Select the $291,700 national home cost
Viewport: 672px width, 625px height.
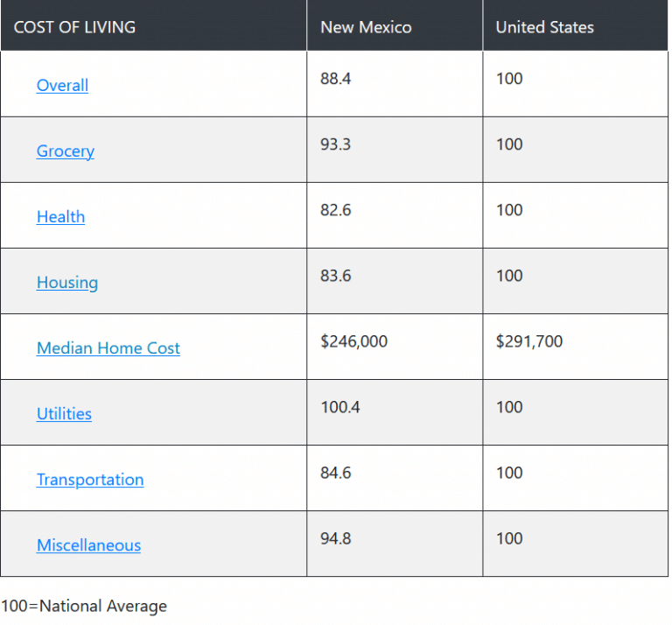point(528,341)
